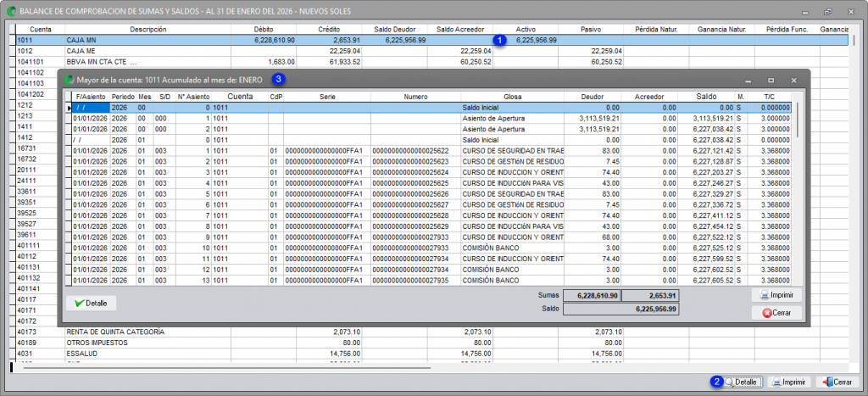Click the Deudor column header in the ledger
The height and width of the screenshot is (396, 868).
pyautogui.click(x=593, y=97)
